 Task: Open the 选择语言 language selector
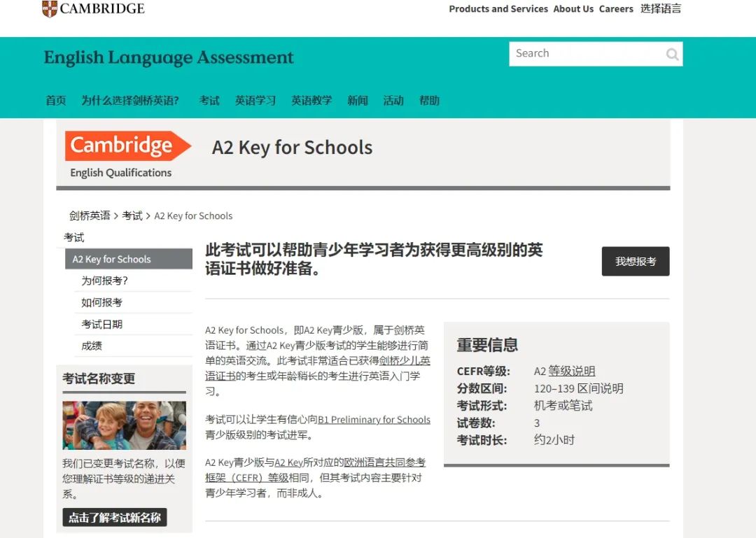pyautogui.click(x=661, y=8)
